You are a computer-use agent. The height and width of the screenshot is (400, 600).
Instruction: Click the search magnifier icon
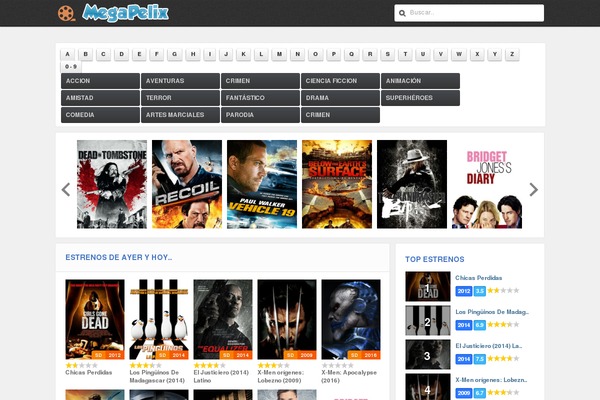coord(402,13)
